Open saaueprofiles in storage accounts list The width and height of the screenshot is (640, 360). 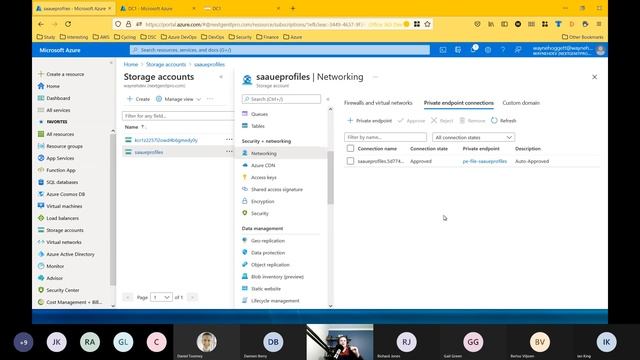[x=149, y=152]
